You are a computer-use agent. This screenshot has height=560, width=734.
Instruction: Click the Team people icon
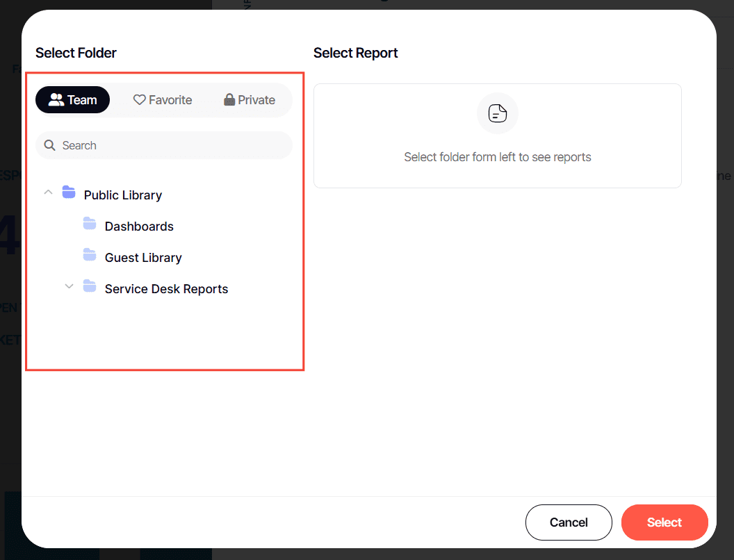click(56, 100)
